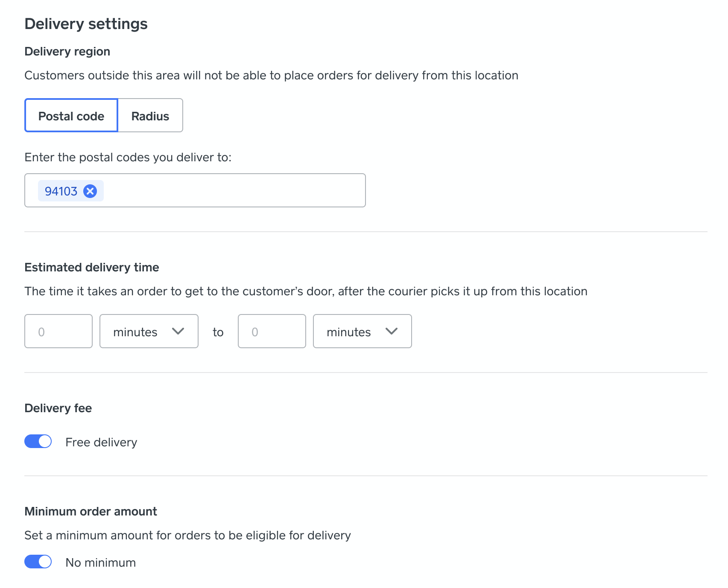Click the 94103 postal code text

tap(61, 191)
